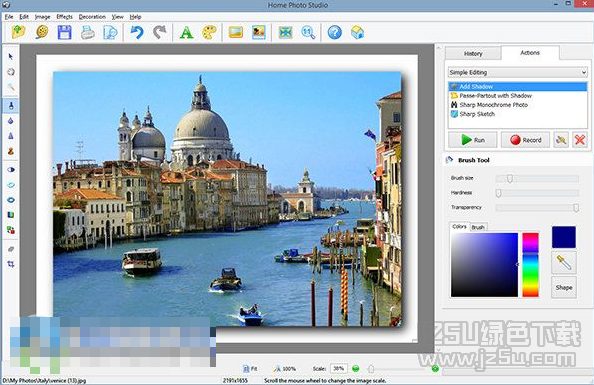Adjust the Brush size slider
Screen dimensions: 594x385
(537, 178)
